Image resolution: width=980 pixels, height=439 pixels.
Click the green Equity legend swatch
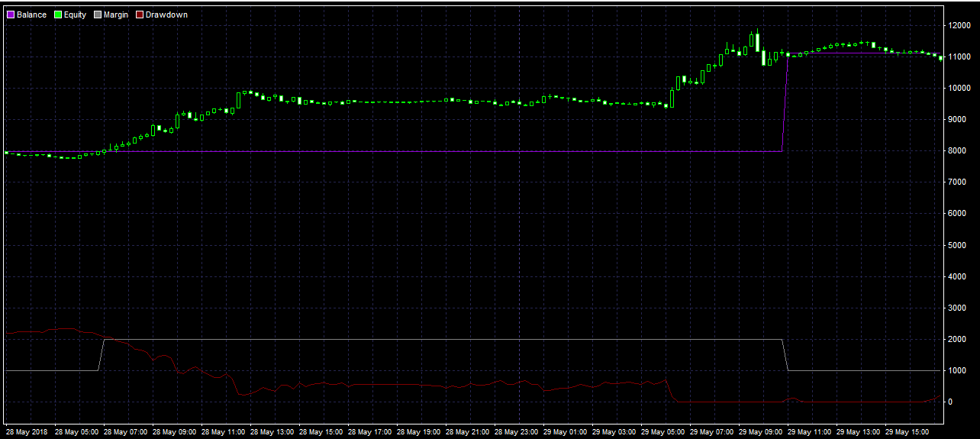pos(56,15)
